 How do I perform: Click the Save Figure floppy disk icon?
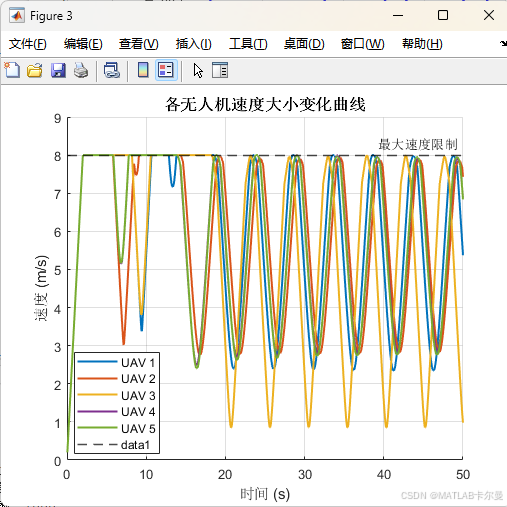tap(58, 70)
